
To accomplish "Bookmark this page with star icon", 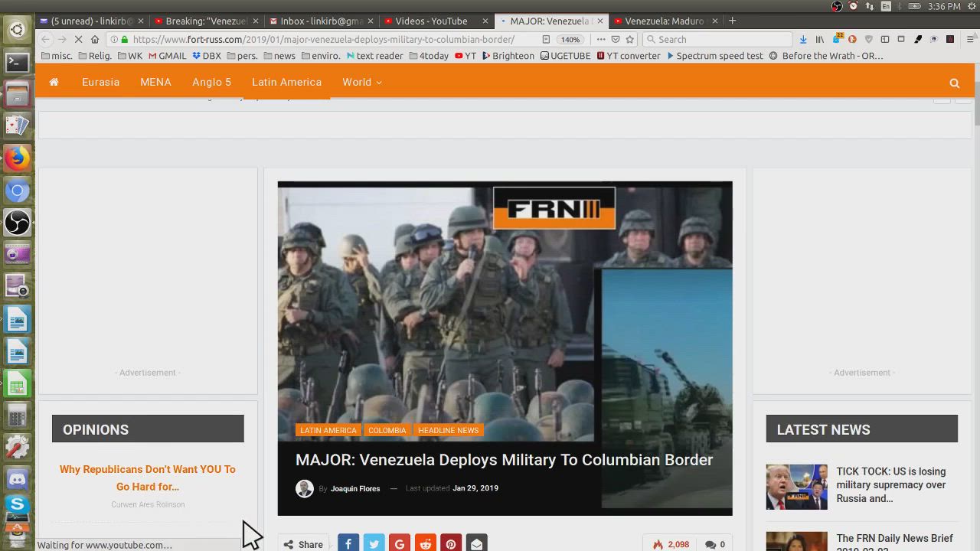I will pyautogui.click(x=630, y=39).
